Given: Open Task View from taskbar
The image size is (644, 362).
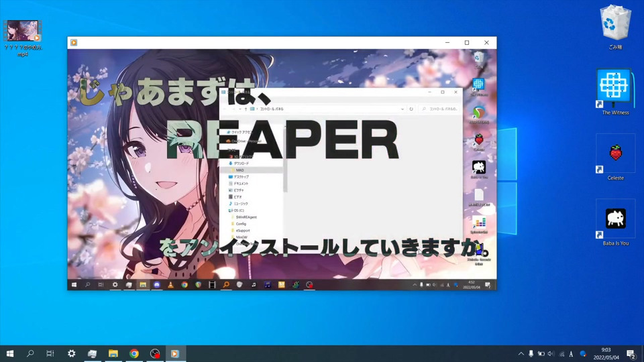Looking at the screenshot, I should pyautogui.click(x=50, y=353).
